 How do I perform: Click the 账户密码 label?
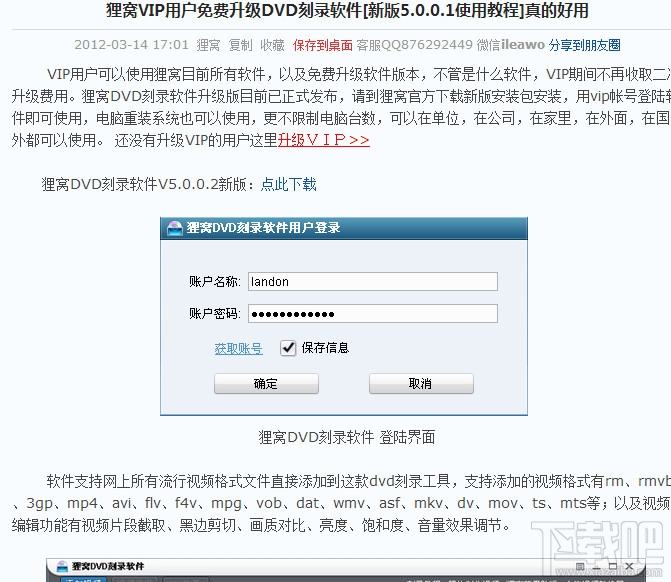215,314
